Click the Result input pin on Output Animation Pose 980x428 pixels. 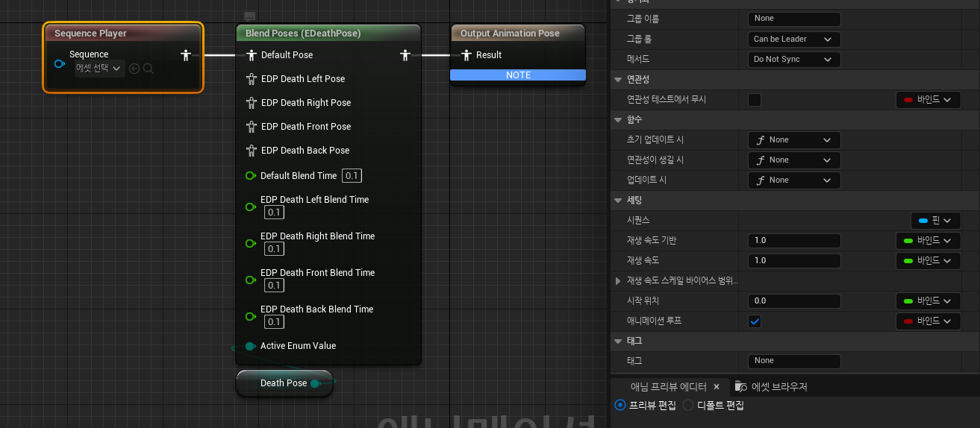pos(466,55)
